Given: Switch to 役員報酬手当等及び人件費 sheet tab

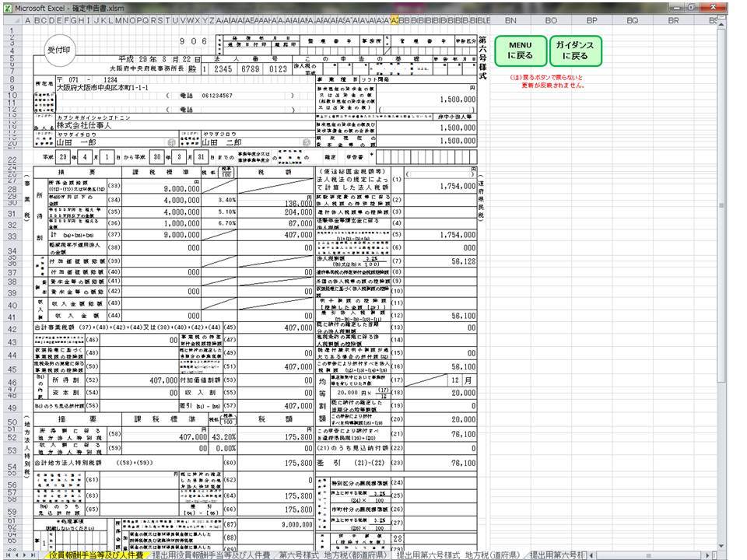Looking at the screenshot, I should point(96,555).
